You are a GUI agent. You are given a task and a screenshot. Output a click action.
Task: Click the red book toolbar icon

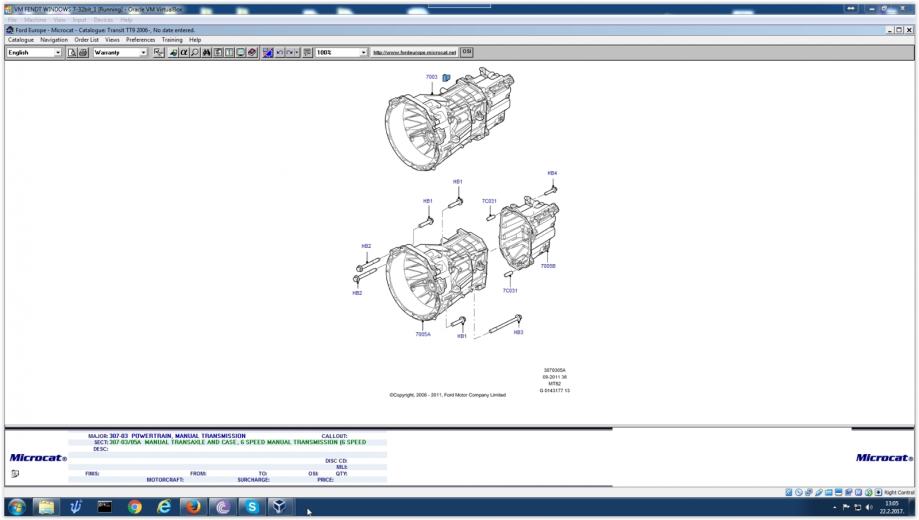252,52
